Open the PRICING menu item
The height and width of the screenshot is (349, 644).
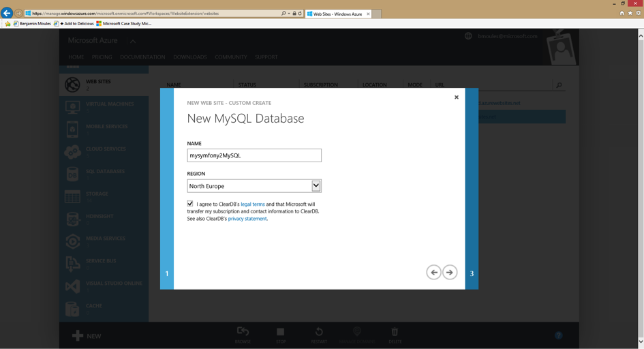click(102, 57)
